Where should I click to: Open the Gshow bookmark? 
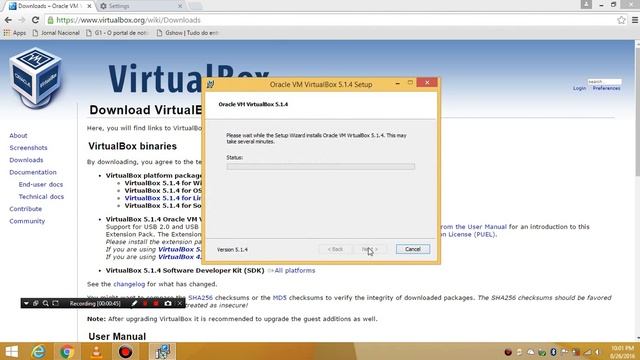(x=188, y=33)
